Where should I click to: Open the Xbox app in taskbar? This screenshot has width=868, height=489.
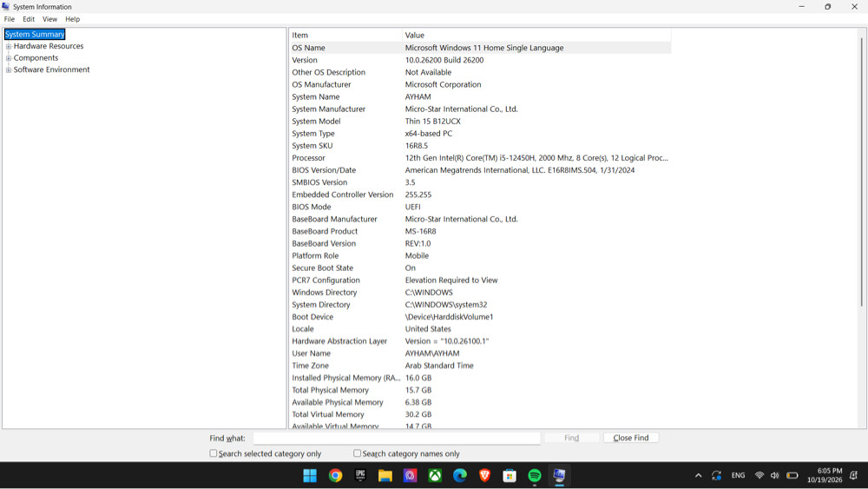[x=435, y=475]
